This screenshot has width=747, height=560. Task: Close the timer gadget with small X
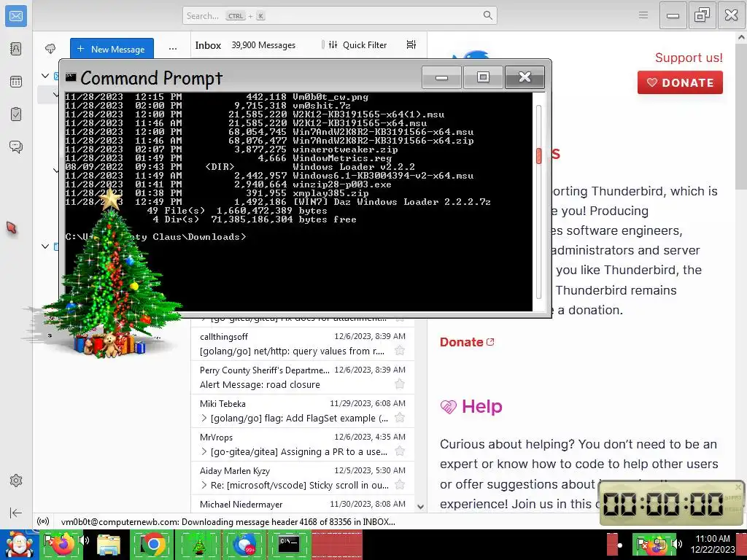[x=738, y=486]
